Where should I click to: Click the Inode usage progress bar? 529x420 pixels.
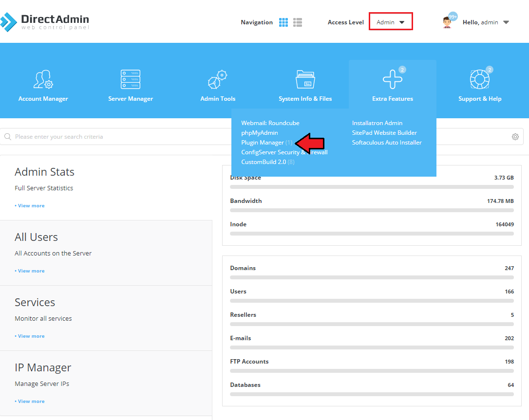[372, 234]
